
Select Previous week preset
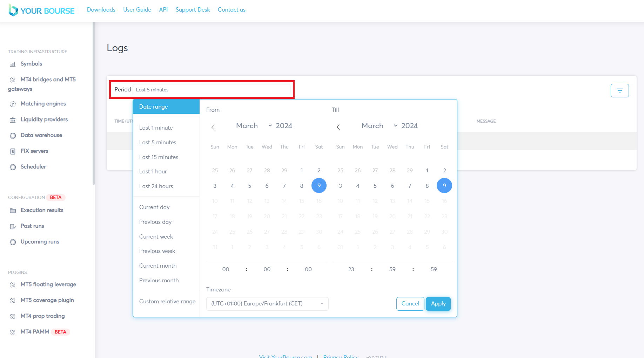tap(157, 251)
